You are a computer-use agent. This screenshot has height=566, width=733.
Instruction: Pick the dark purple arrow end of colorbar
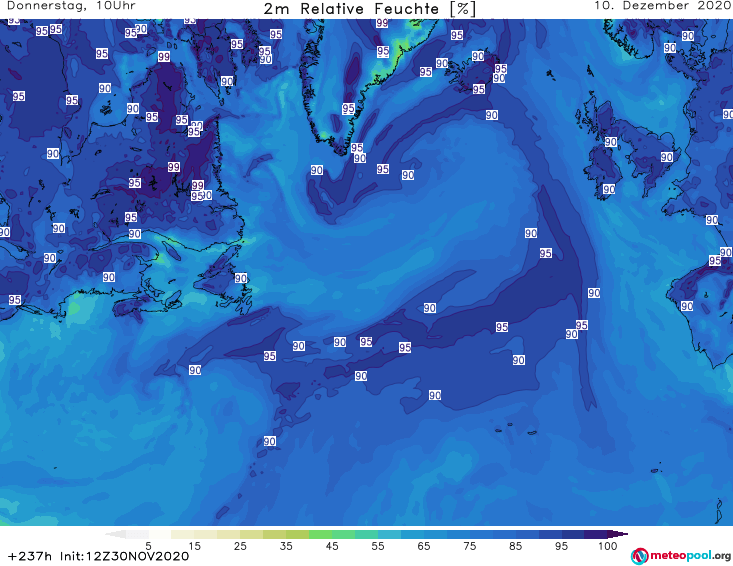click(x=620, y=534)
